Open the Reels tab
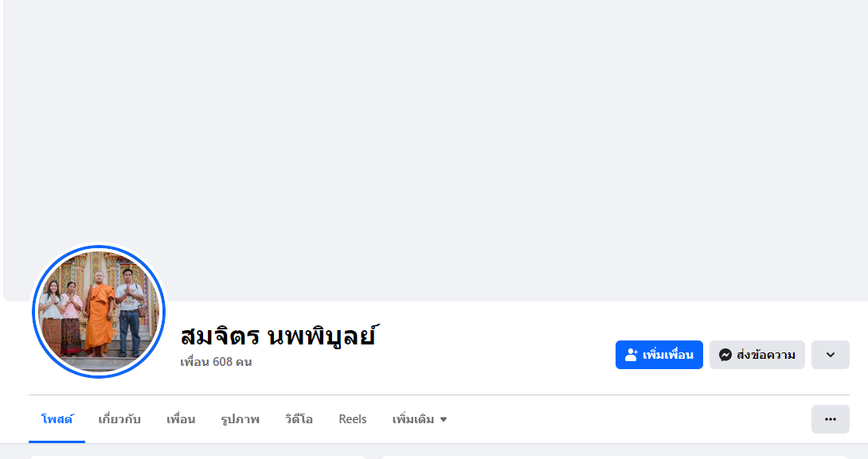Screen dimensions: 868x459 353,419
